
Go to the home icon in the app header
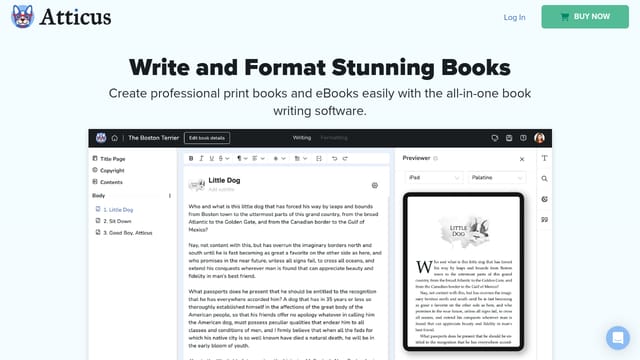115,138
